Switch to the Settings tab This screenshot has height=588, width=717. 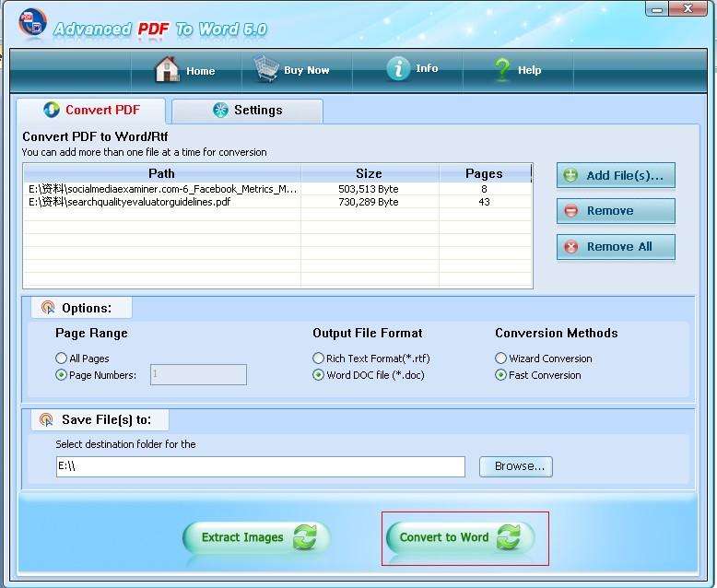click(247, 111)
